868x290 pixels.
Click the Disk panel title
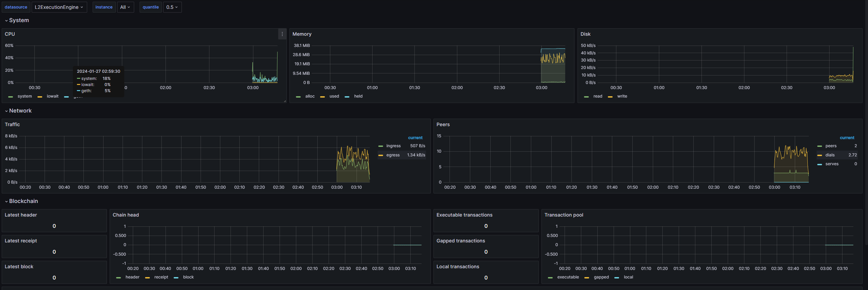tap(585, 34)
